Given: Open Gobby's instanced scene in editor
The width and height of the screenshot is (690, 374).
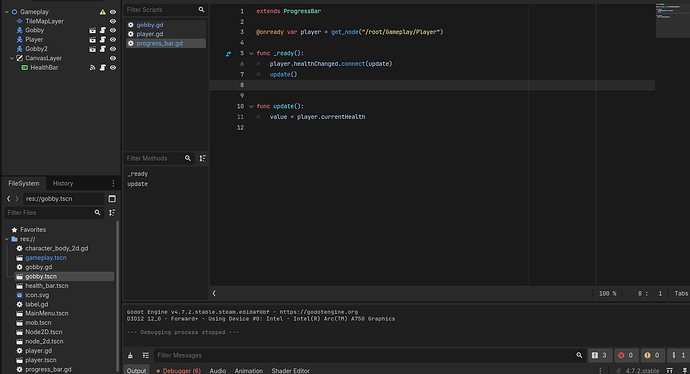Looking at the screenshot, I should click(92, 30).
